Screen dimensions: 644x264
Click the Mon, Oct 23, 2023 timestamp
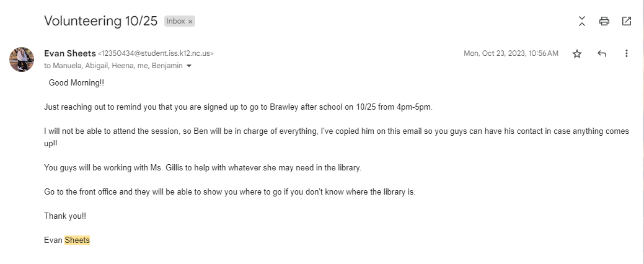pos(511,53)
